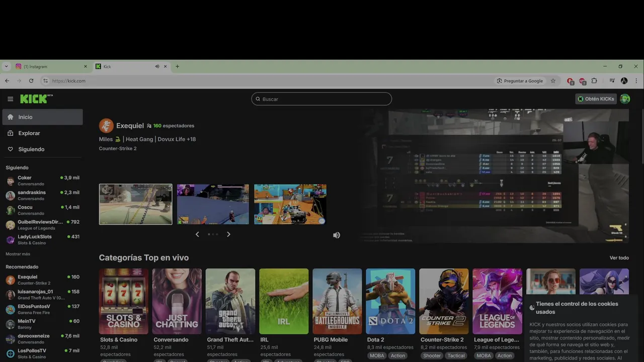This screenshot has width=644, height=362.
Task: Open the featured Exequiel streamer name
Action: [130, 126]
